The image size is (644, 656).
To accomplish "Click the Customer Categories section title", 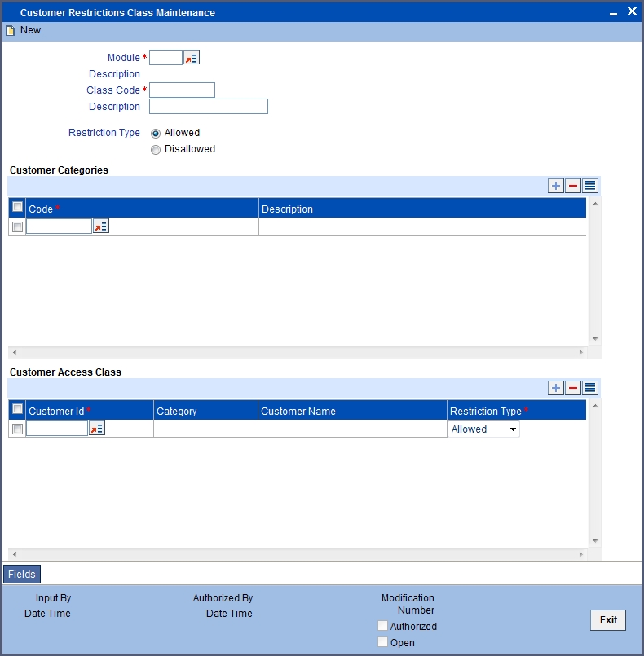I will click(59, 170).
